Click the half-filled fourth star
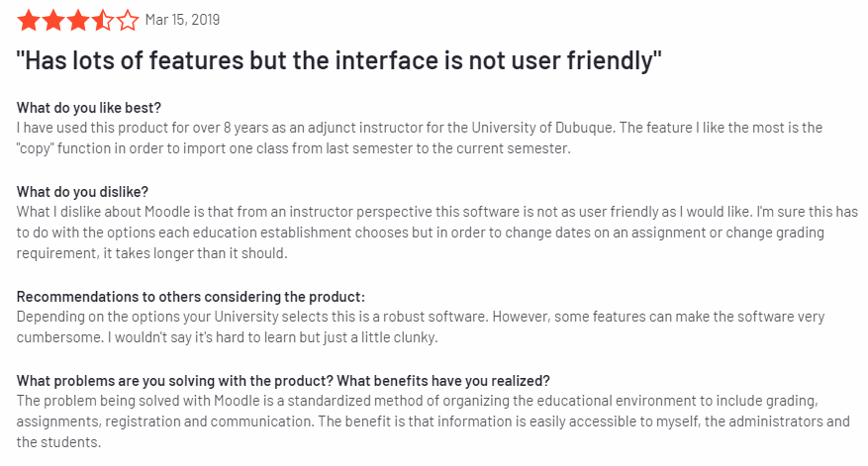 [103, 21]
